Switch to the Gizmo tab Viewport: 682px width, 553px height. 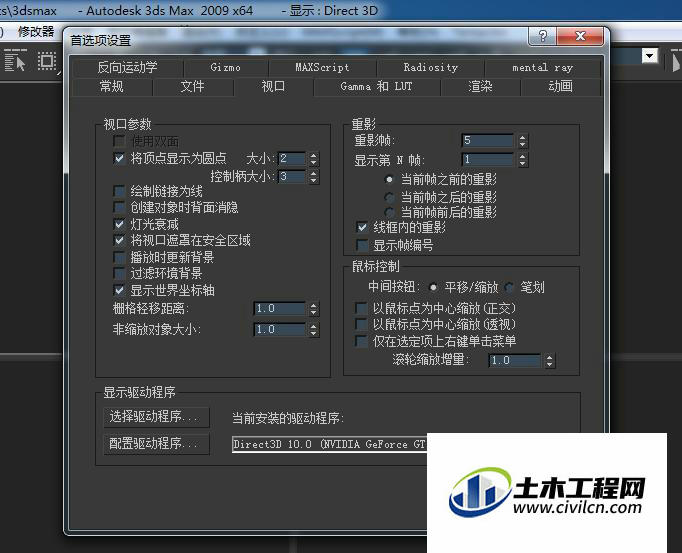(225, 67)
